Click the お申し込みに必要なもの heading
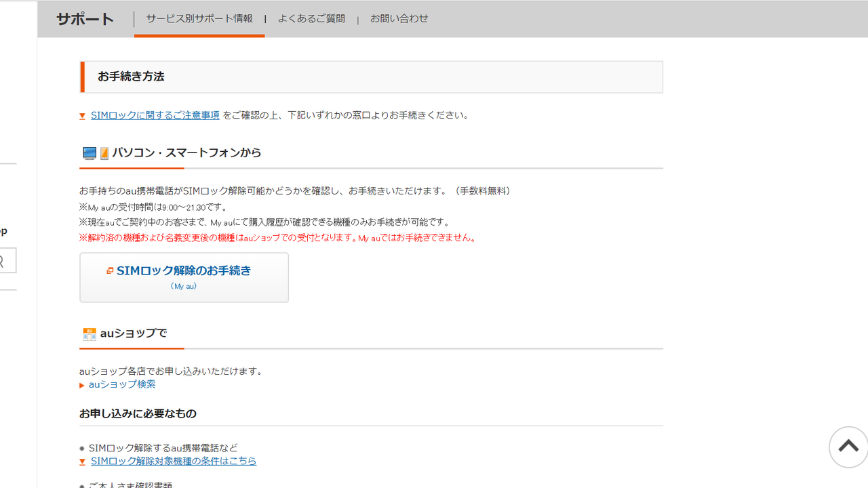Screen dimensions: 868x488 point(138,413)
